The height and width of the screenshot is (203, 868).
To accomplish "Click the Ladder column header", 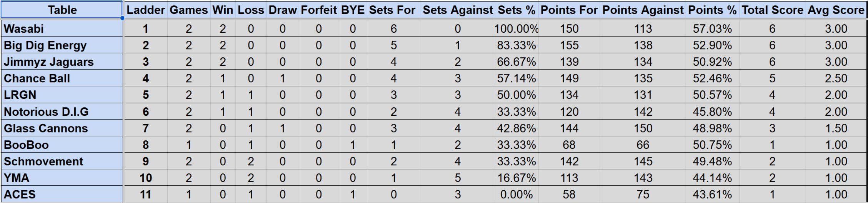I will click(145, 10).
